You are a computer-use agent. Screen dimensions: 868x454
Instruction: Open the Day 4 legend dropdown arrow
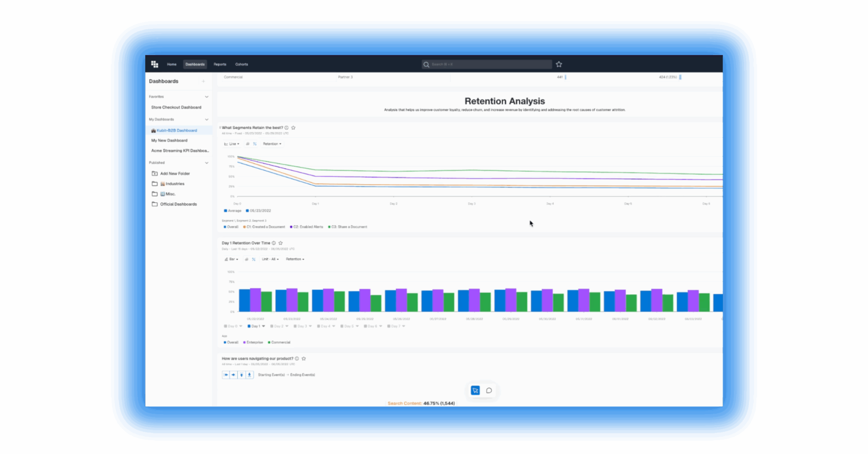tap(334, 326)
